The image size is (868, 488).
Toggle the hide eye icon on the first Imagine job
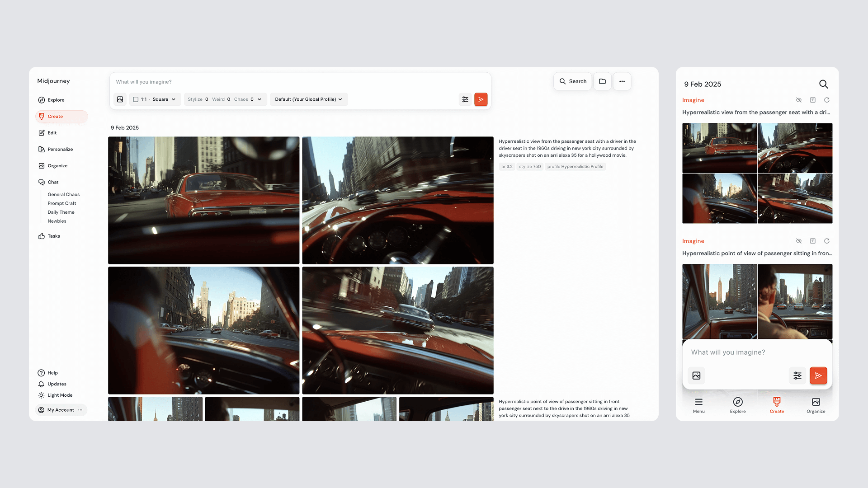(x=798, y=100)
